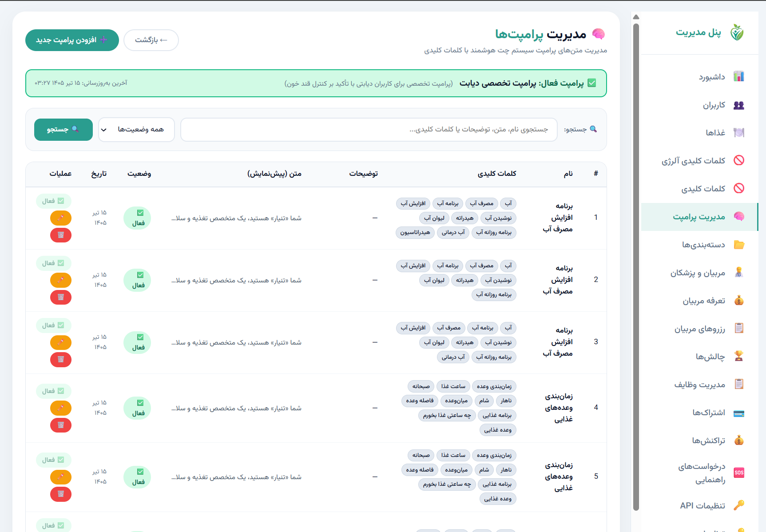
Task: Activate prompt row 3 via فعال checkbox button
Action: pyautogui.click(x=53, y=326)
